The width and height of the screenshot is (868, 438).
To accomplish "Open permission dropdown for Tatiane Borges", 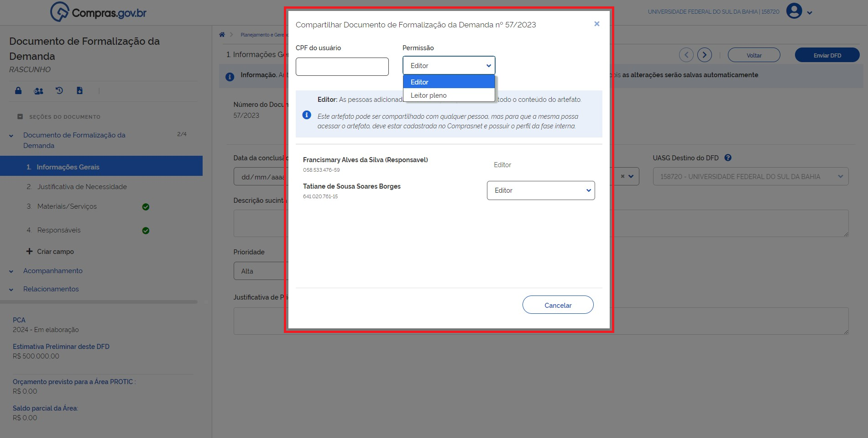I will (540, 190).
